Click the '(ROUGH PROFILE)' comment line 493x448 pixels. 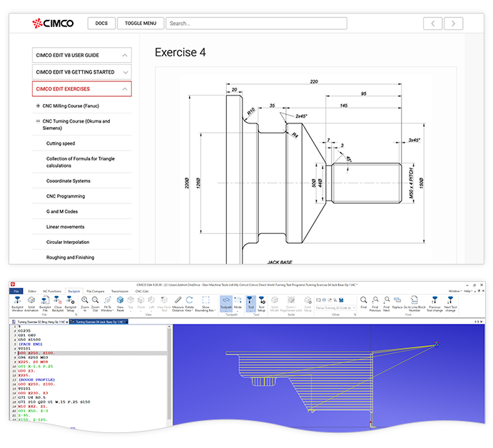(36, 380)
